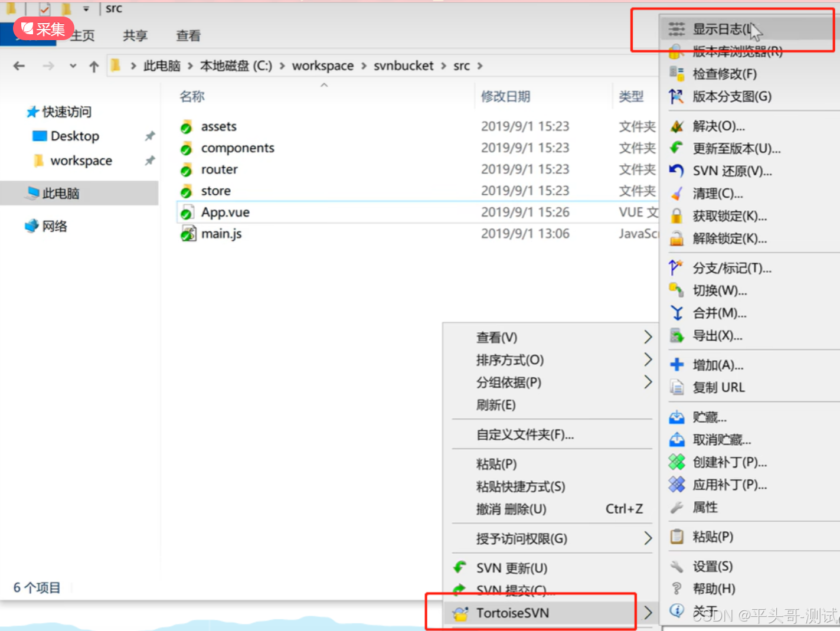Screen dimensions: 840x631
Task: Open the 查看 ribbon tab
Action: (x=188, y=35)
